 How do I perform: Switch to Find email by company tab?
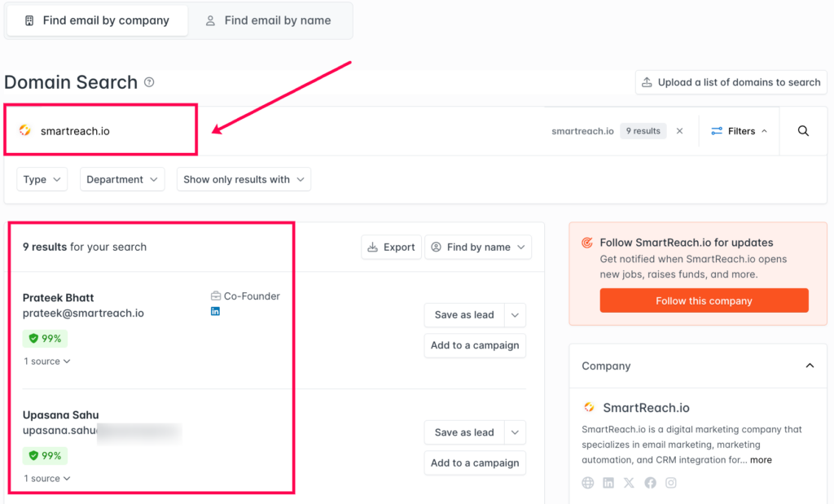[98, 20]
